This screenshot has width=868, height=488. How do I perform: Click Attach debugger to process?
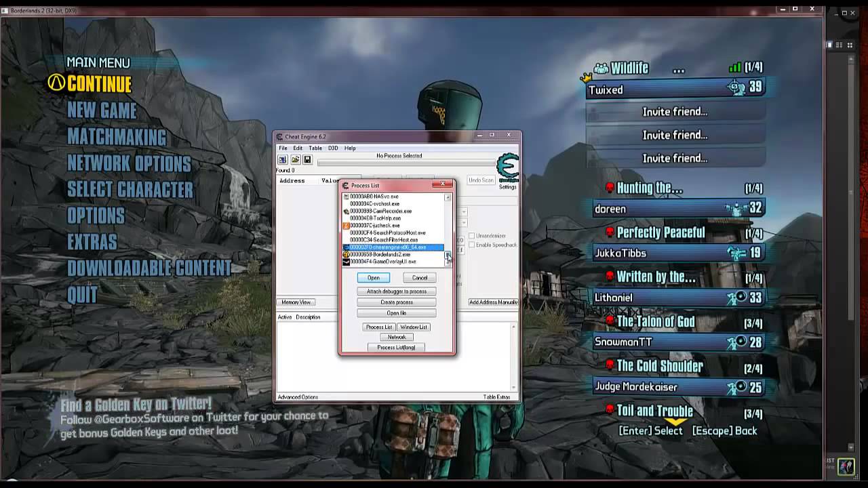click(397, 291)
